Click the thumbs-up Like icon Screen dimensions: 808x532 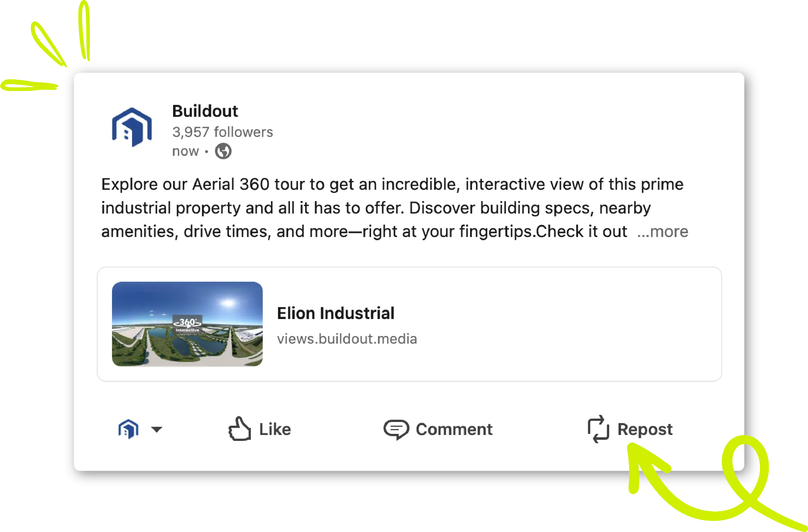(x=240, y=428)
